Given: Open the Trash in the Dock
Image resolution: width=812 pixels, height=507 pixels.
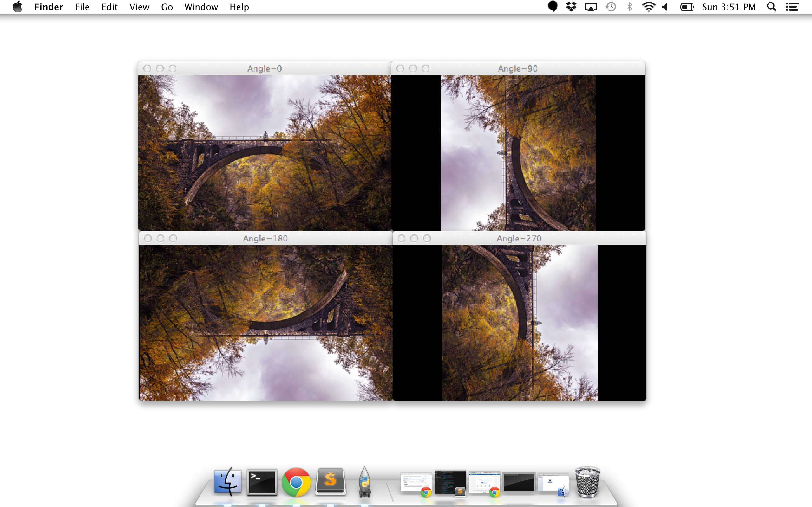Looking at the screenshot, I should pyautogui.click(x=587, y=482).
